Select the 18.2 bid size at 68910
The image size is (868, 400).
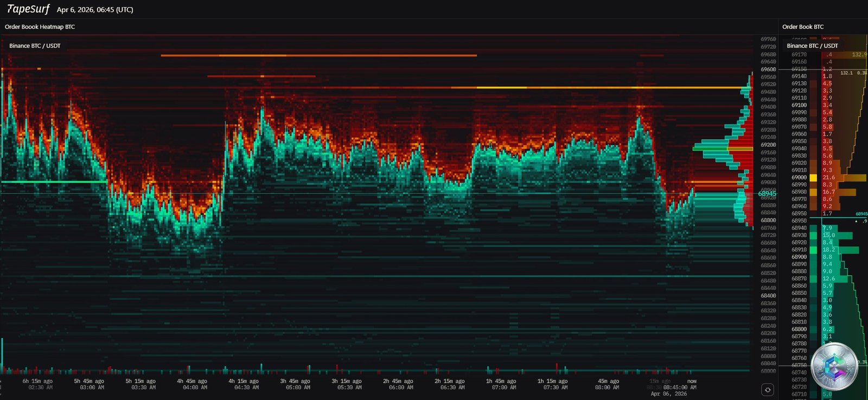[828, 250]
